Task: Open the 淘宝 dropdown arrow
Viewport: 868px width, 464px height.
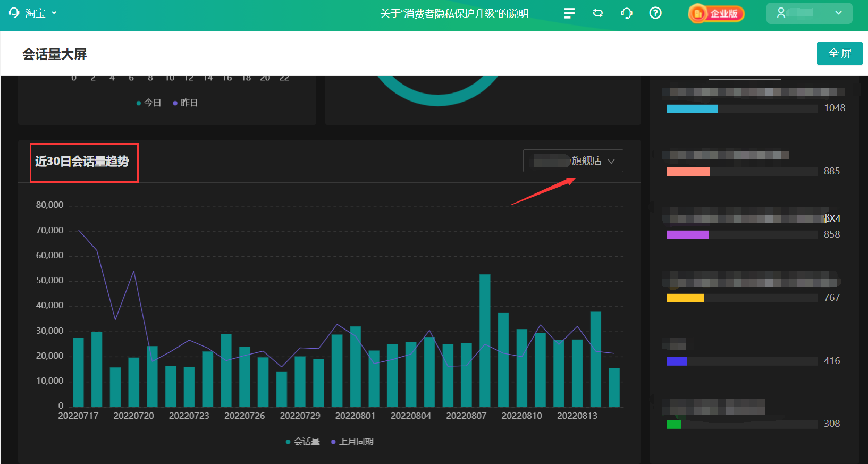Action: 54,13
